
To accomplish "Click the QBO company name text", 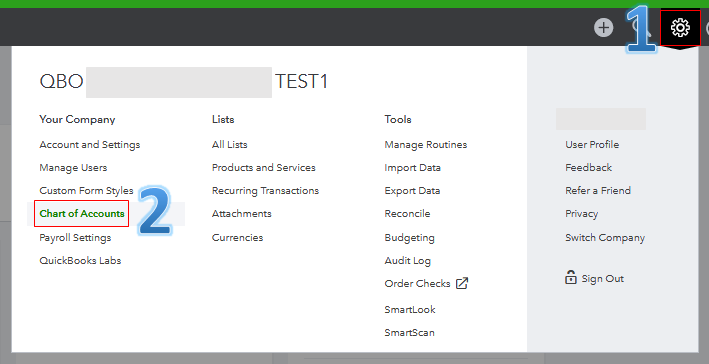I will click(x=61, y=81).
